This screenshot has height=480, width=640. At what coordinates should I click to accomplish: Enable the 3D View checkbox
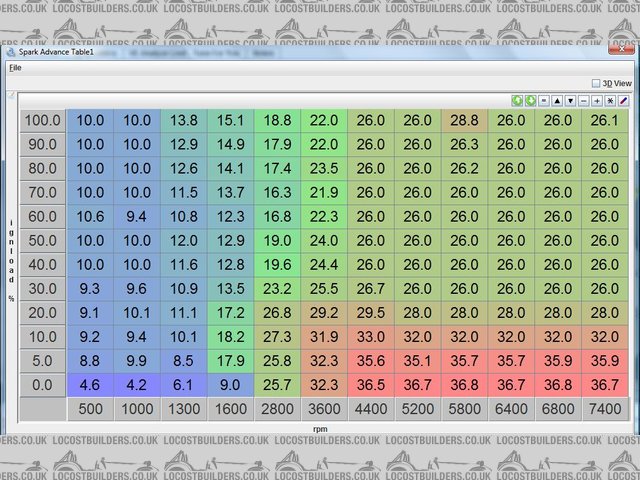[596, 83]
